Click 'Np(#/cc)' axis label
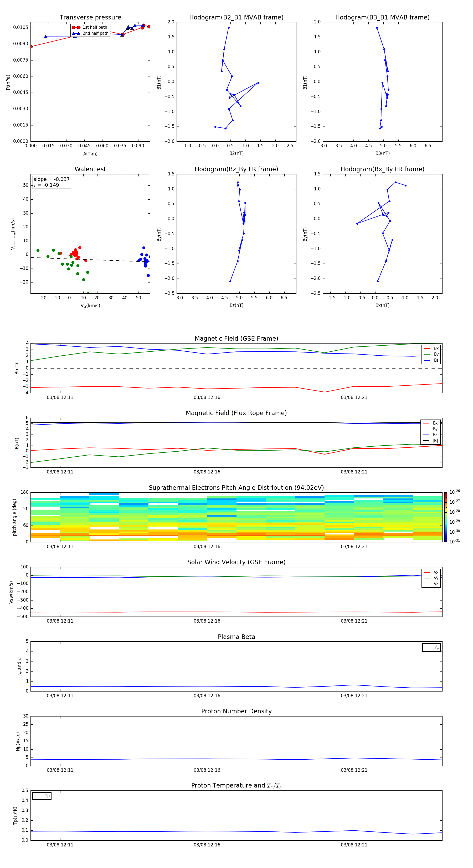The width and height of the screenshot is (473, 868). click(x=18, y=741)
